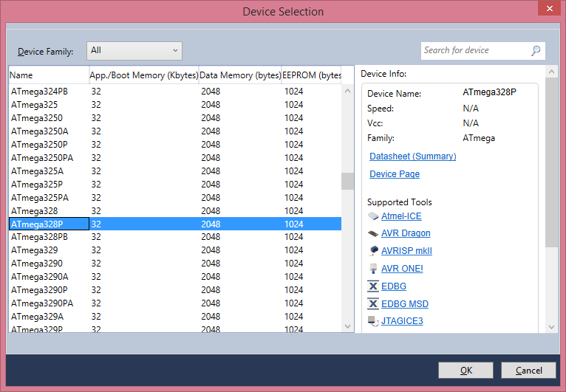Open the Device Page link
The image size is (566, 392).
pyautogui.click(x=394, y=173)
